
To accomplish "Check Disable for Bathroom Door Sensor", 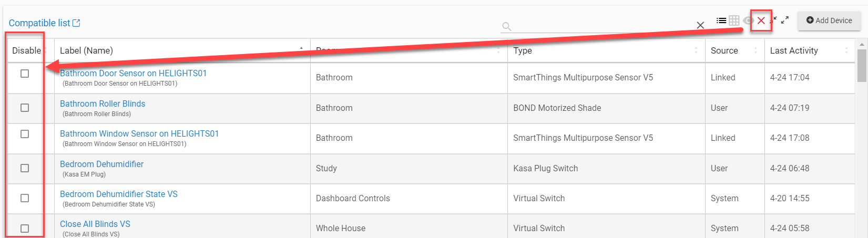I will (25, 74).
